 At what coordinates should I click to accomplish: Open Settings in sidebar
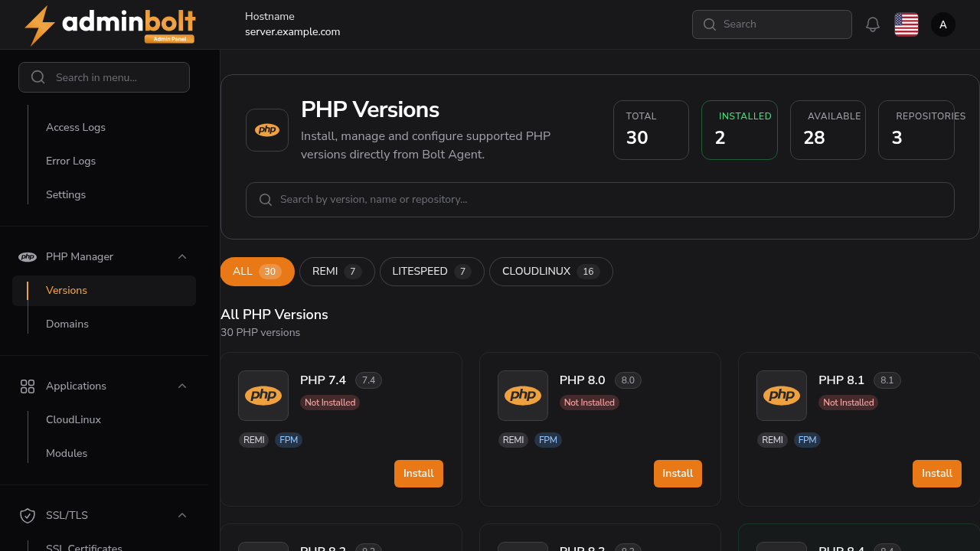(x=66, y=195)
